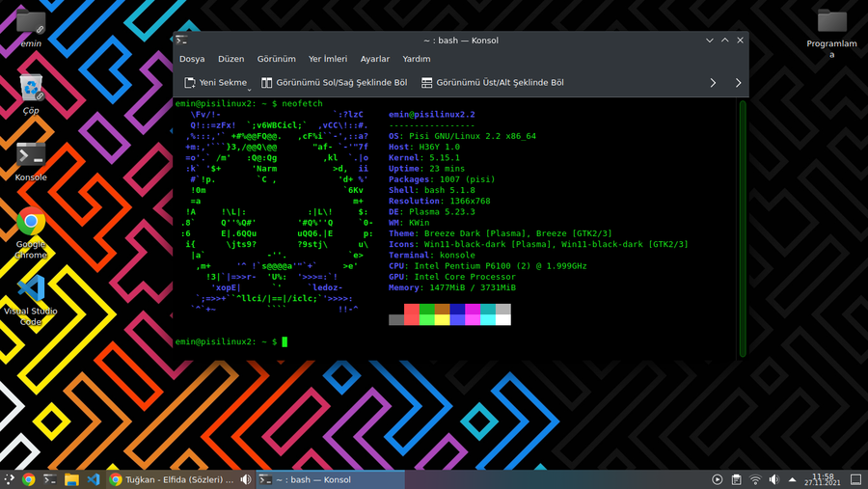Mute the audio of the Chrome taskbar entry
Image resolution: width=868 pixels, height=489 pixels.
[x=246, y=479]
